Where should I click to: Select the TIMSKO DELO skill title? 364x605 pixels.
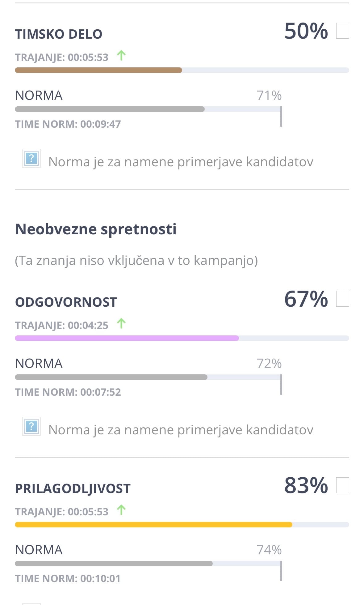tap(59, 34)
